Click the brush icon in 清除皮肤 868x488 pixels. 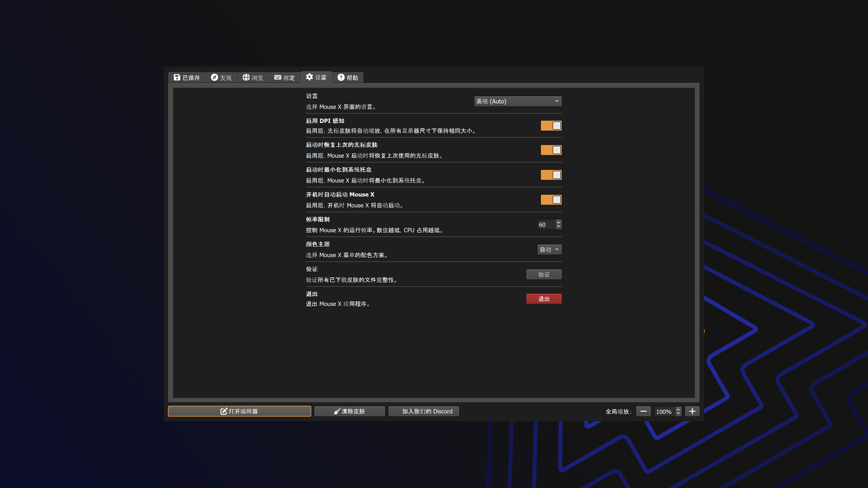[337, 411]
